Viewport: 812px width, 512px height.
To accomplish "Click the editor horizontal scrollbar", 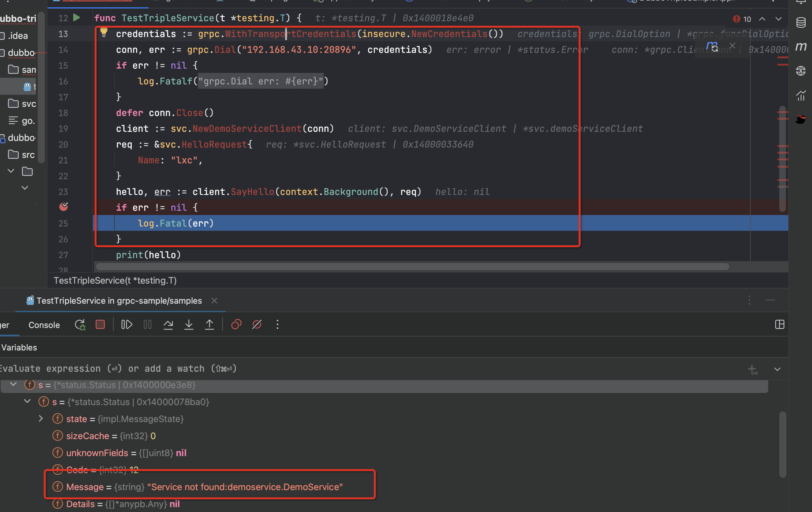I will point(411,267).
